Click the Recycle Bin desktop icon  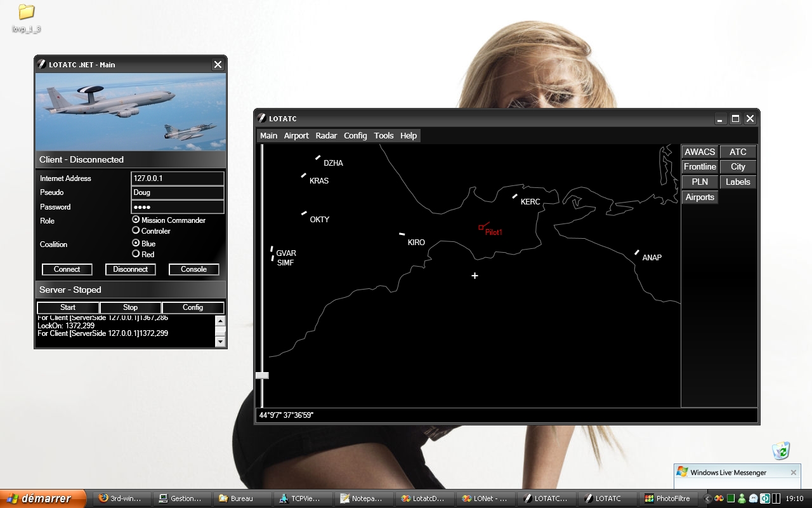pyautogui.click(x=781, y=450)
